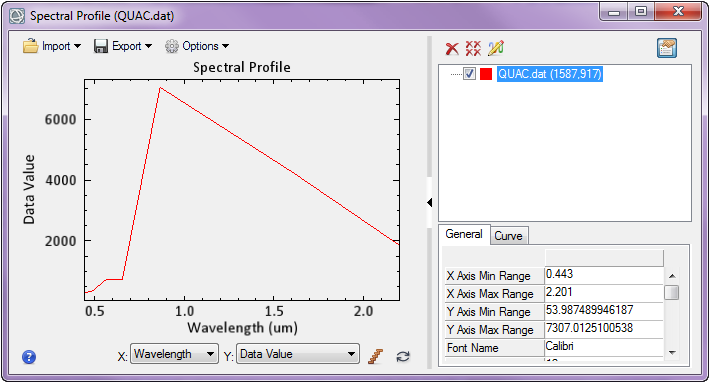
Task: Click the refresh plot arrows icon
Action: 403,357
